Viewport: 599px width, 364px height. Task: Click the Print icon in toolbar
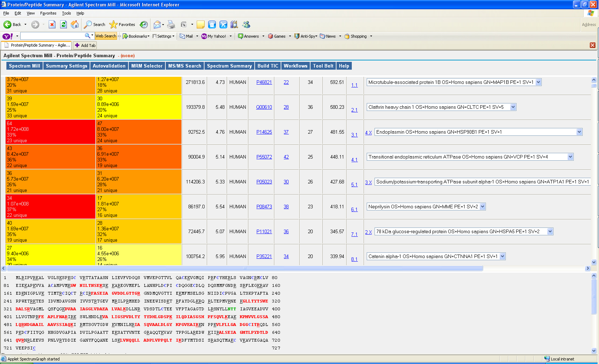coord(171,25)
